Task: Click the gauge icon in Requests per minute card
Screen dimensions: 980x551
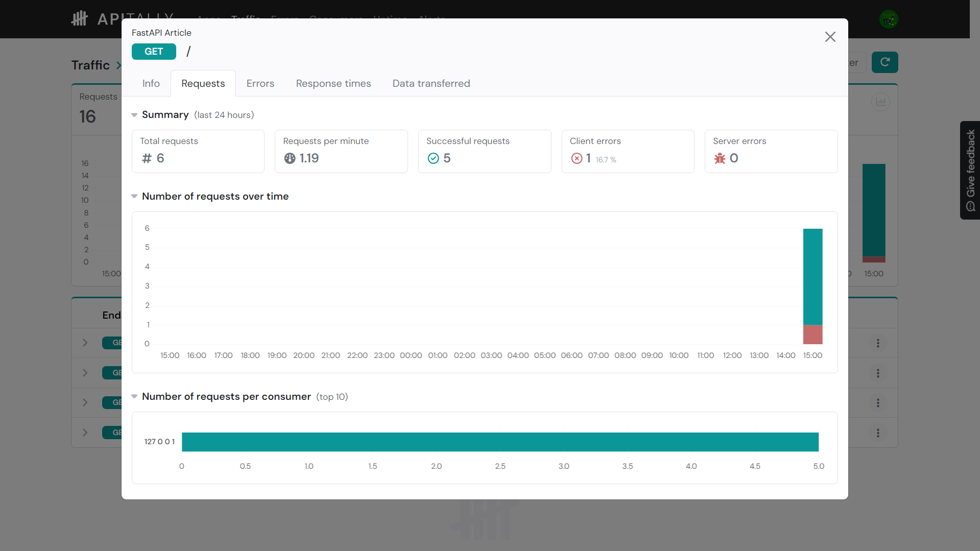Action: (290, 158)
